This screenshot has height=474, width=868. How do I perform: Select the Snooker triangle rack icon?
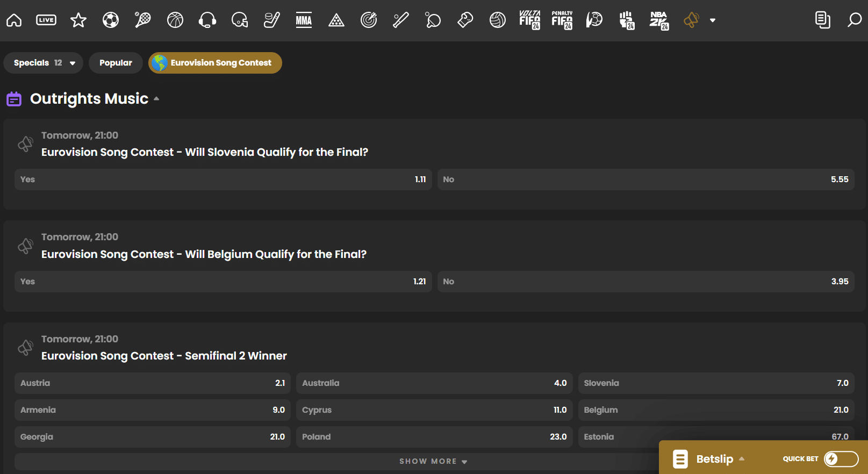[336, 20]
